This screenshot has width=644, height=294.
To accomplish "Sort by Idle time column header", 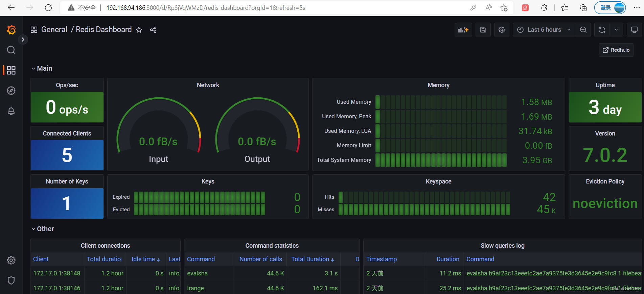I will click(146, 259).
